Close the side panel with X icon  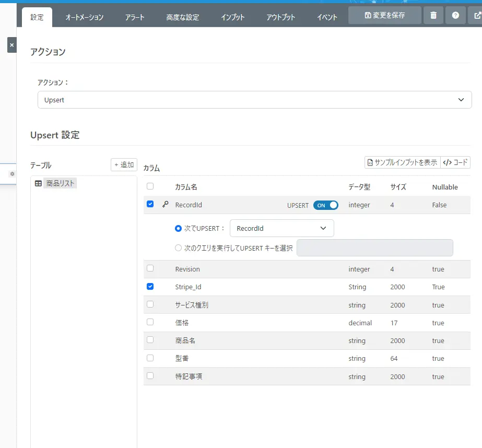[x=11, y=45]
